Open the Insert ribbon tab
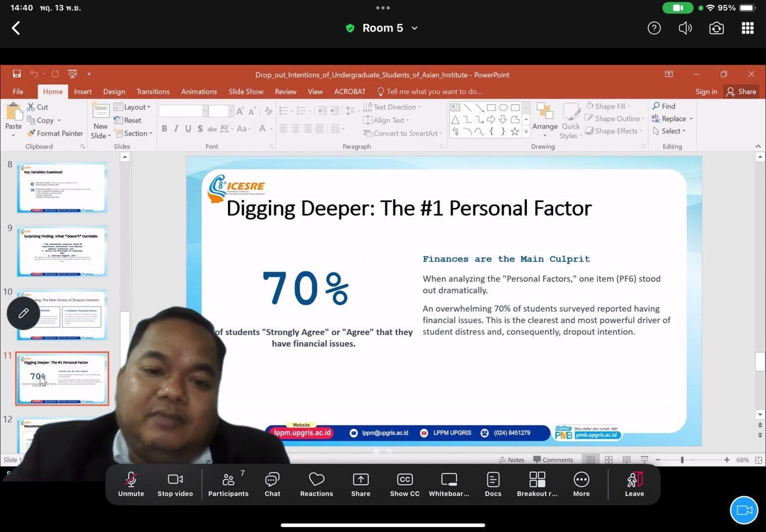 [x=83, y=92]
